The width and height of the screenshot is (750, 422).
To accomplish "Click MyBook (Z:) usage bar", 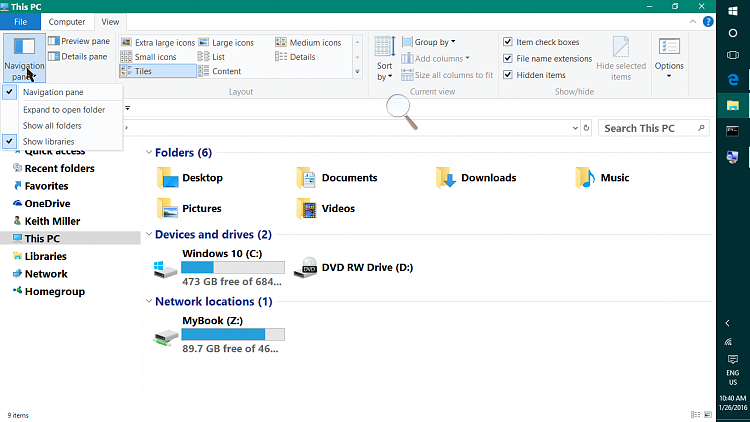I will tap(233, 334).
